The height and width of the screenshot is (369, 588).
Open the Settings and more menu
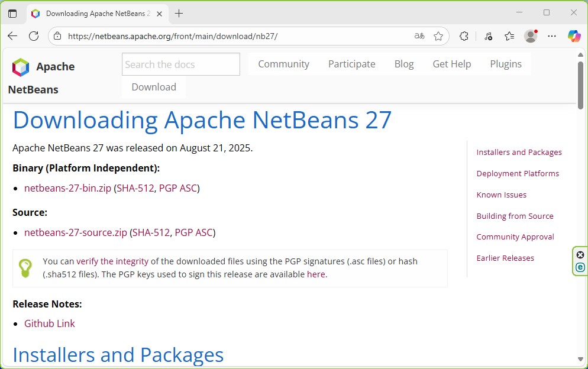[x=552, y=36]
